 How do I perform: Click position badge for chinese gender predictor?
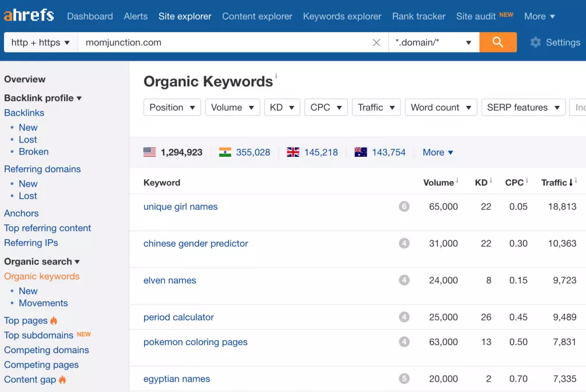404,243
